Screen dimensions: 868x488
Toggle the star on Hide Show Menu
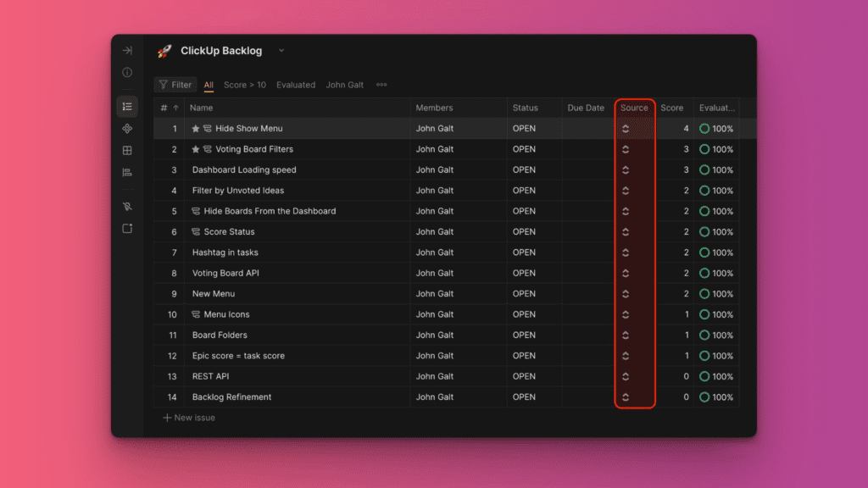196,129
